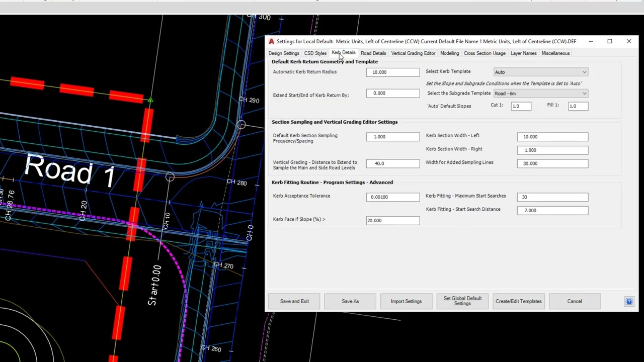Click the CH 260 chainage label

pyautogui.click(x=211, y=348)
